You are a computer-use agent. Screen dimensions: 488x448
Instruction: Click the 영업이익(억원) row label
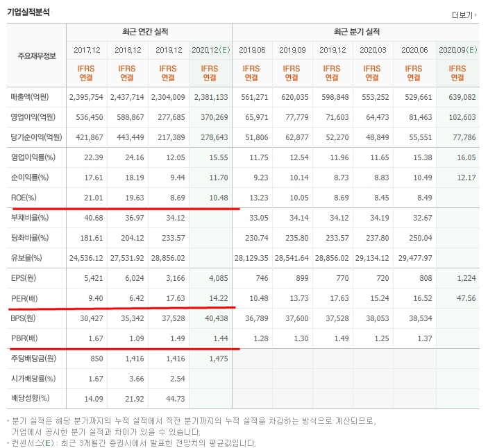(x=33, y=117)
